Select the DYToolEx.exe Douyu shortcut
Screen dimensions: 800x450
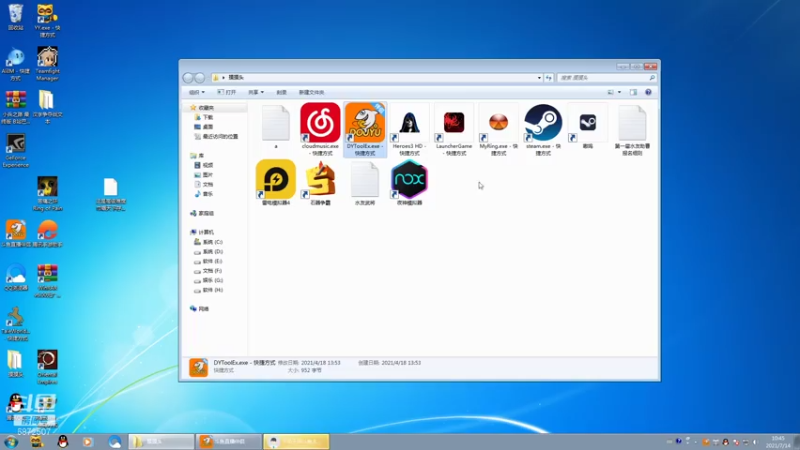coord(365,129)
